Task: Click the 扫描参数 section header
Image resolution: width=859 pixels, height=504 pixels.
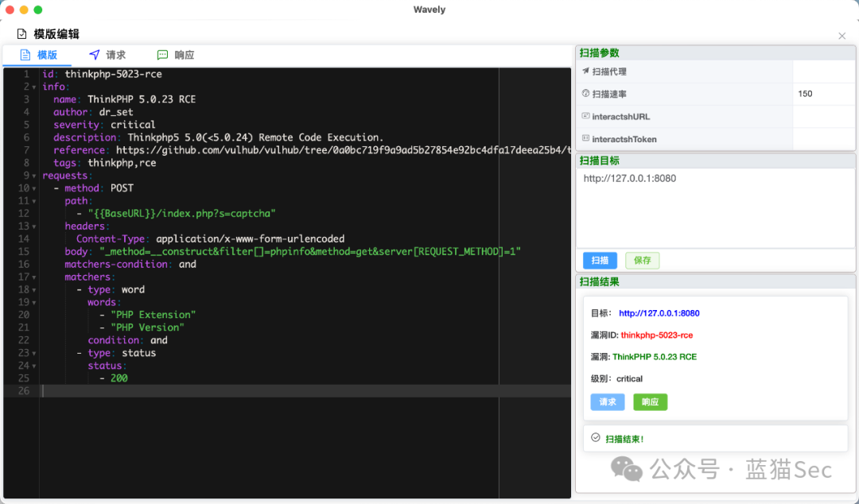Action: [x=716, y=53]
